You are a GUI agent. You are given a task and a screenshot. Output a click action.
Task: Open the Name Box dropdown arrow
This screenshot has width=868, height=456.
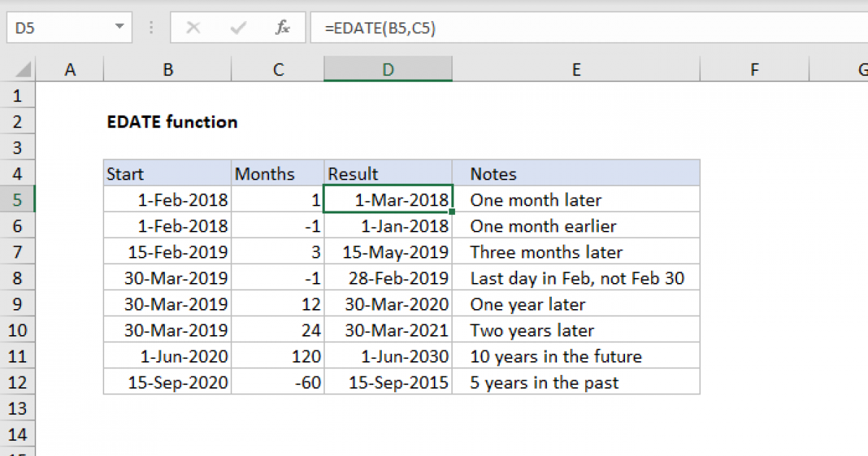click(119, 27)
